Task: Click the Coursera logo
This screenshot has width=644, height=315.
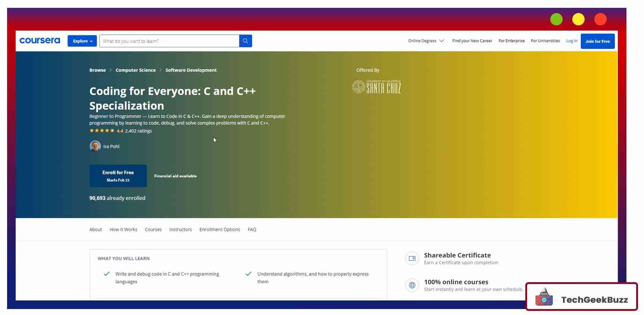Action: click(40, 41)
